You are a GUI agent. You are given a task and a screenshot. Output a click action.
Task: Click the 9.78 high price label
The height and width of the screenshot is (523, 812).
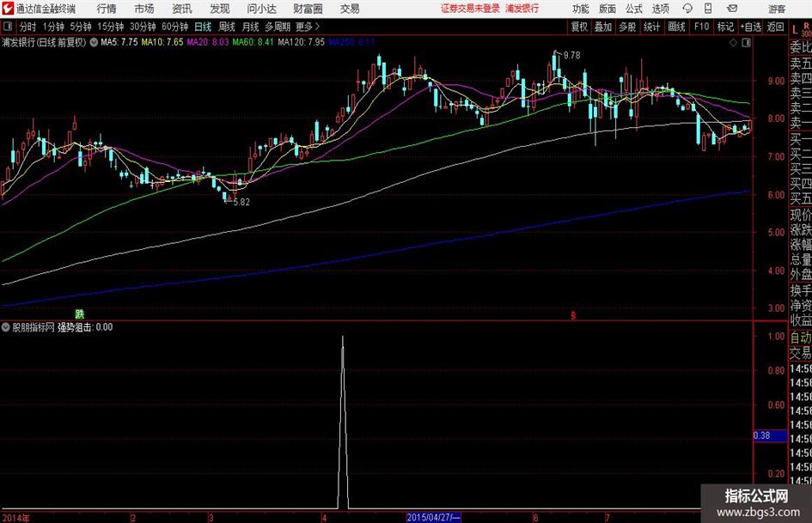[x=571, y=55]
